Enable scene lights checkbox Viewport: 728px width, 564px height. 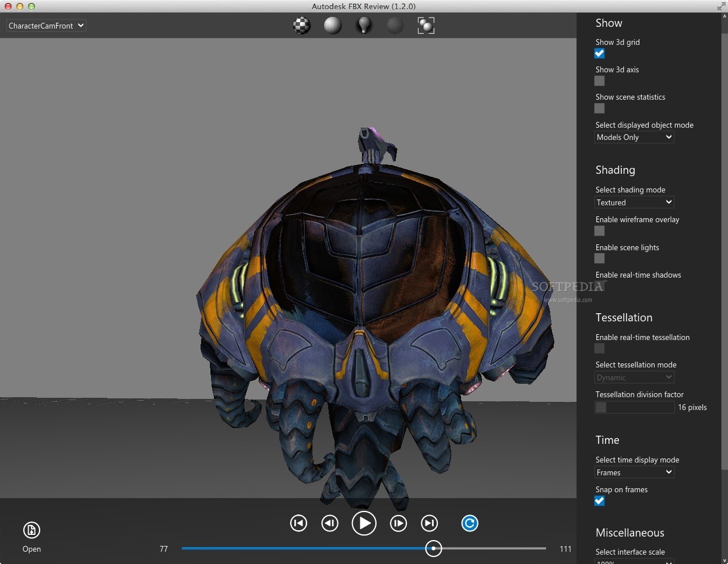tap(599, 258)
